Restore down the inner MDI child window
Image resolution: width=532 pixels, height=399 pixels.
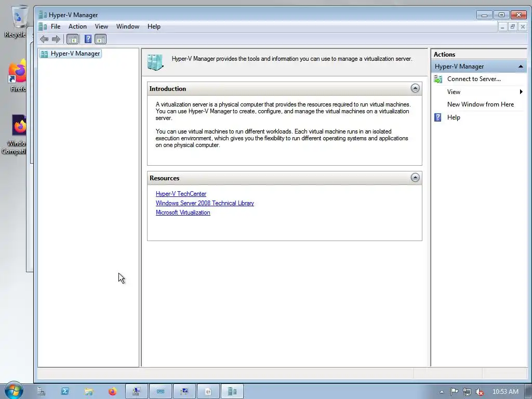pyautogui.click(x=512, y=27)
